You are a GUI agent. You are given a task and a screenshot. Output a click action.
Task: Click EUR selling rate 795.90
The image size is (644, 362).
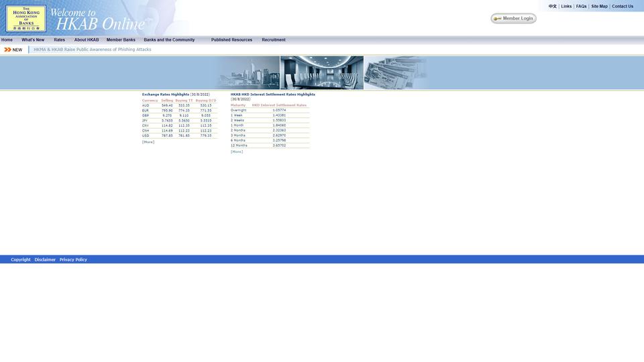[x=167, y=111]
